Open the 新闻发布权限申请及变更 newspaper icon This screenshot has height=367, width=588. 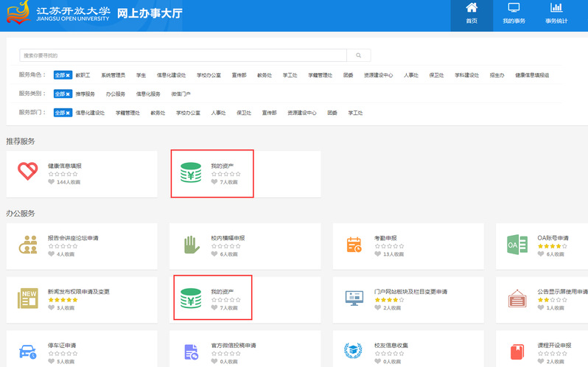click(x=28, y=298)
